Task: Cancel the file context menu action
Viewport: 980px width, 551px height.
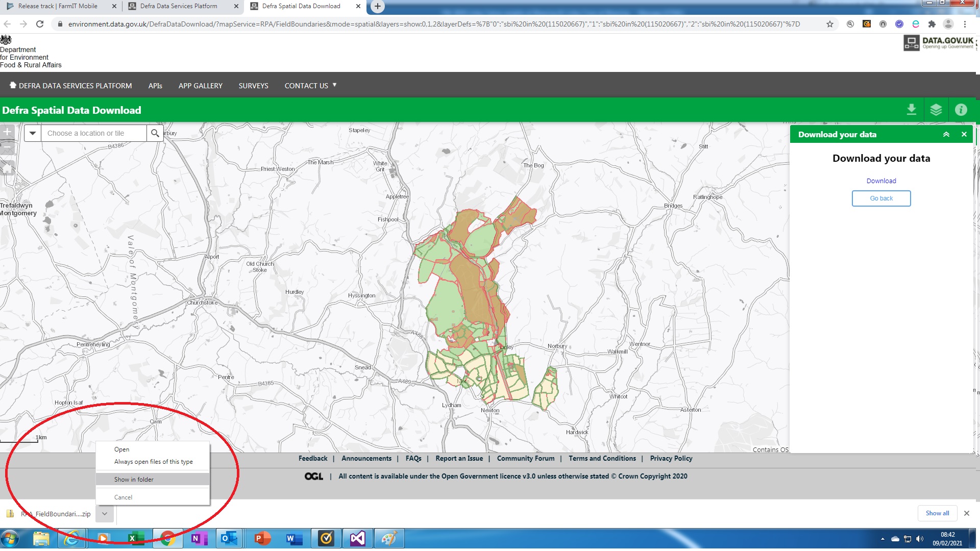Action: click(123, 496)
